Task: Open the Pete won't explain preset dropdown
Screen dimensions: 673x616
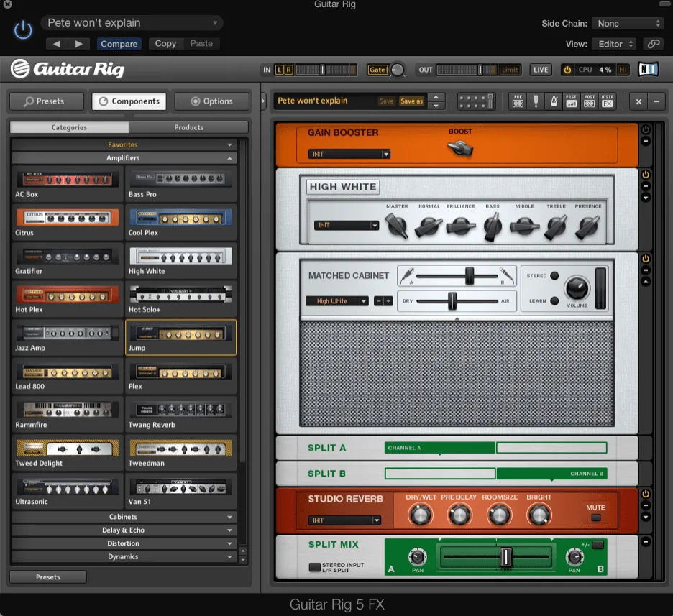Action: click(x=132, y=23)
